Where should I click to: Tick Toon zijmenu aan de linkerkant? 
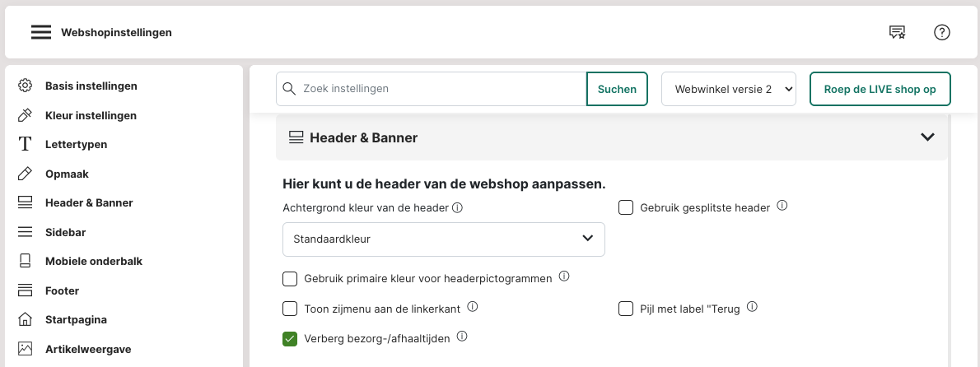[x=290, y=309]
